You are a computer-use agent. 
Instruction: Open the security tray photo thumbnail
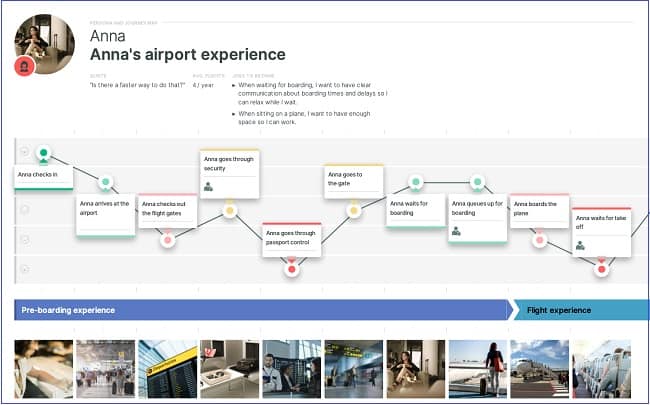pos(230,369)
